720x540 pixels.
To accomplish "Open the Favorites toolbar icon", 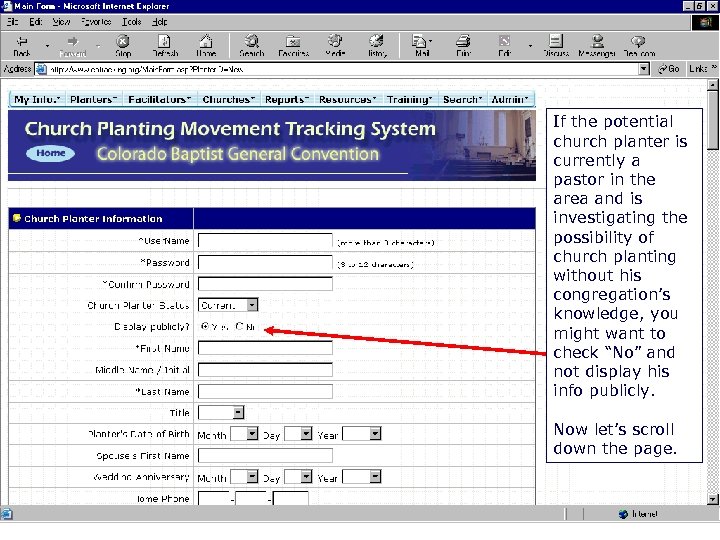I will 293,41.
